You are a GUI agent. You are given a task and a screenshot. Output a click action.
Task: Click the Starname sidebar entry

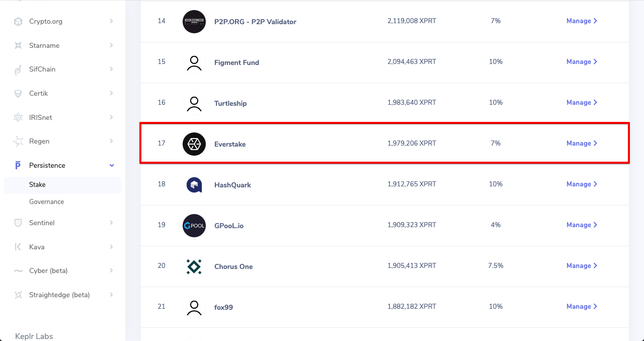(x=62, y=45)
